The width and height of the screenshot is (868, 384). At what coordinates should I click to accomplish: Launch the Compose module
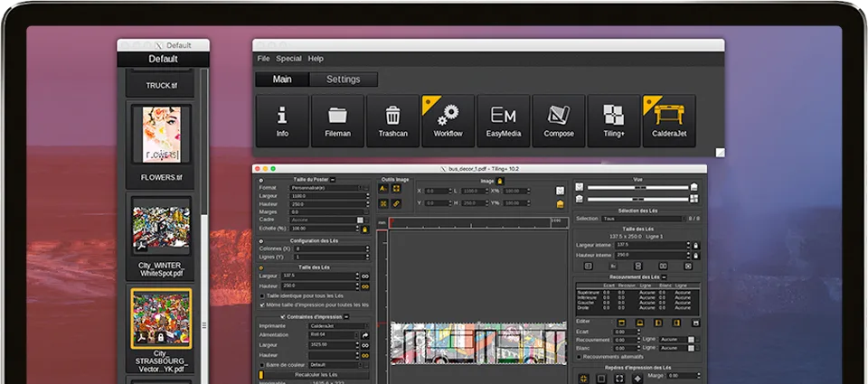tap(559, 121)
